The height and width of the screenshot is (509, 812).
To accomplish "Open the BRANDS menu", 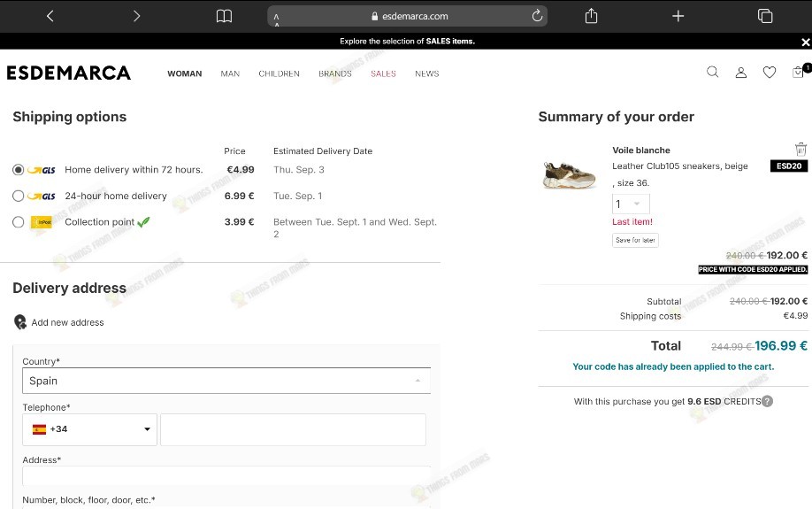I will click(335, 73).
